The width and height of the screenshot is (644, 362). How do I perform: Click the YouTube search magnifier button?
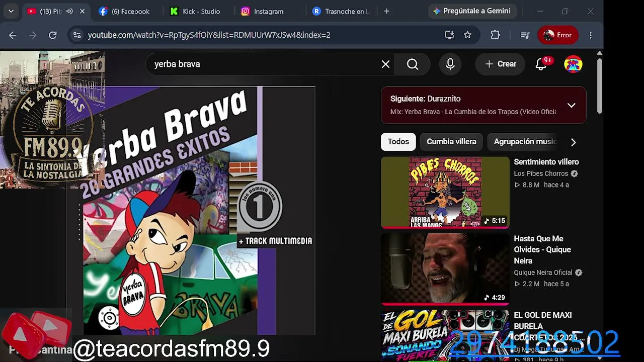point(413,64)
